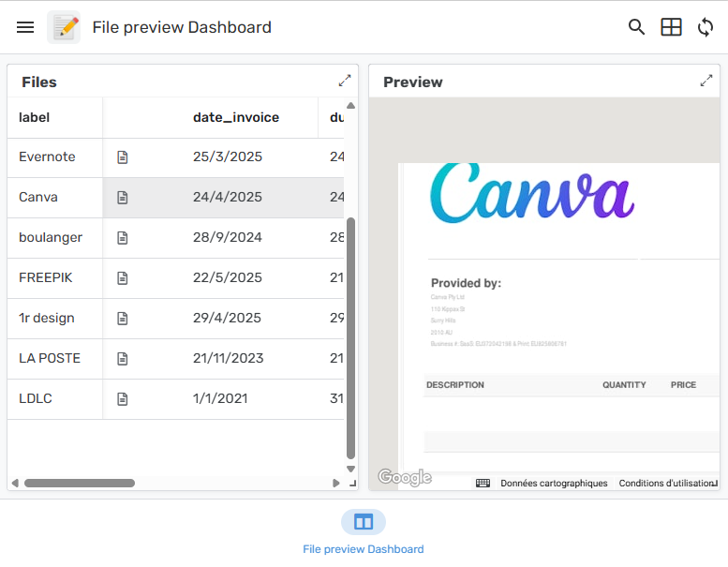
Task: Open the LDLC row file icon
Action: (x=123, y=399)
